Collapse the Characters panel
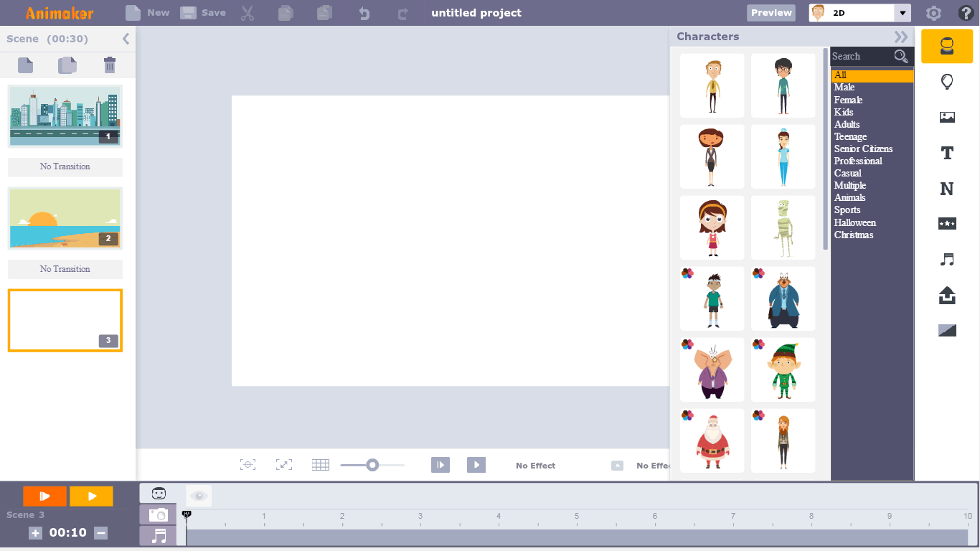This screenshot has height=551, width=980. click(901, 36)
